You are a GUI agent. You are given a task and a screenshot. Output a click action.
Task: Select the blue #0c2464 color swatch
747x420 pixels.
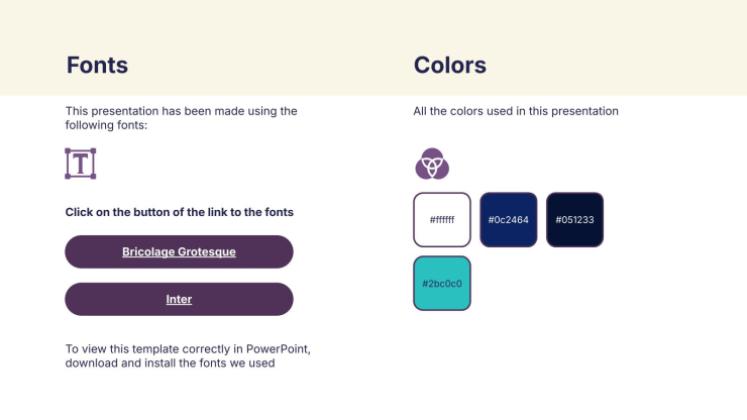point(508,220)
